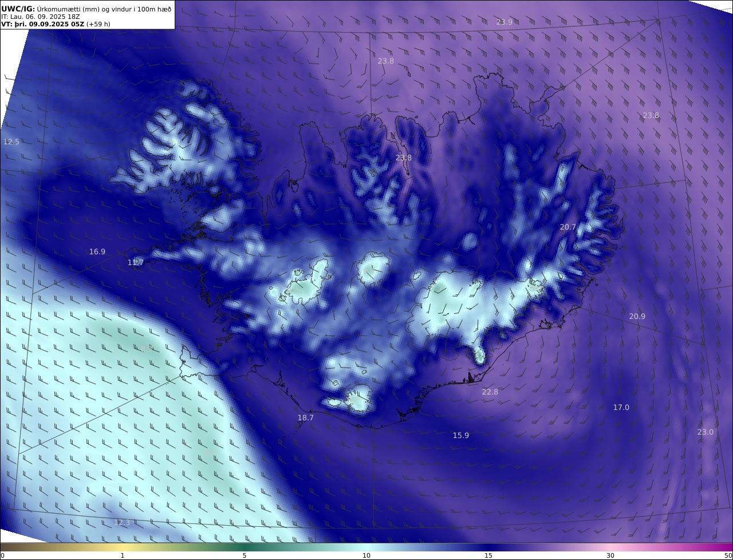Click the colorbar tick label '30'
This screenshot has width=733, height=560.
tap(610, 555)
